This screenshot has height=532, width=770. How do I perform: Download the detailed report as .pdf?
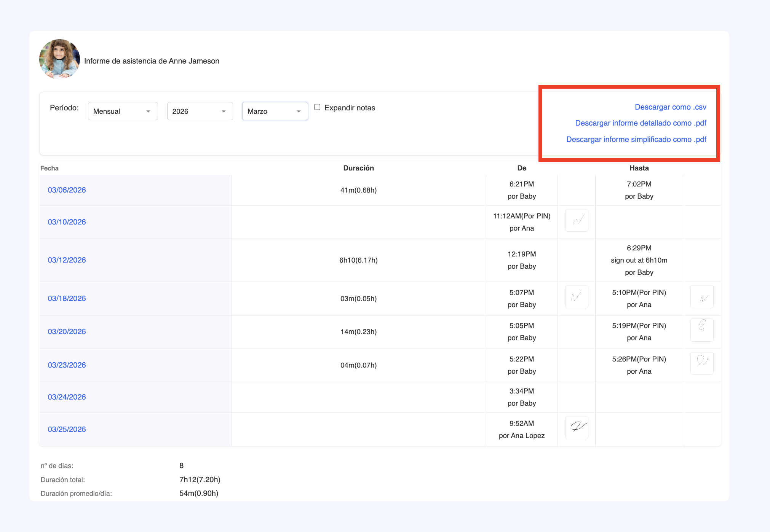[x=641, y=123]
